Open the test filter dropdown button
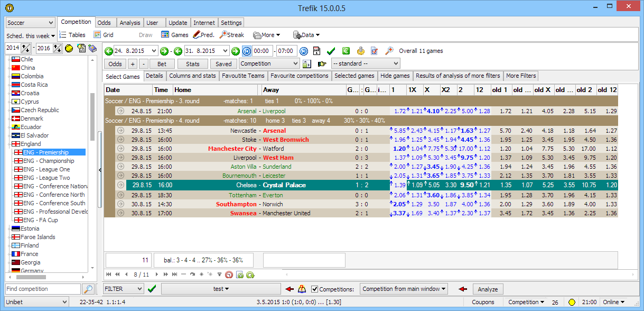The image size is (644, 311). [221, 289]
